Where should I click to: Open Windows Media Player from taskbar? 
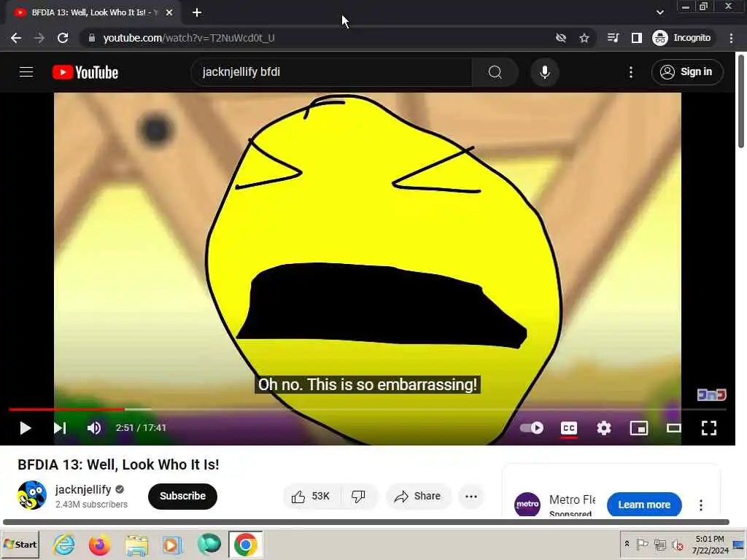[172, 544]
